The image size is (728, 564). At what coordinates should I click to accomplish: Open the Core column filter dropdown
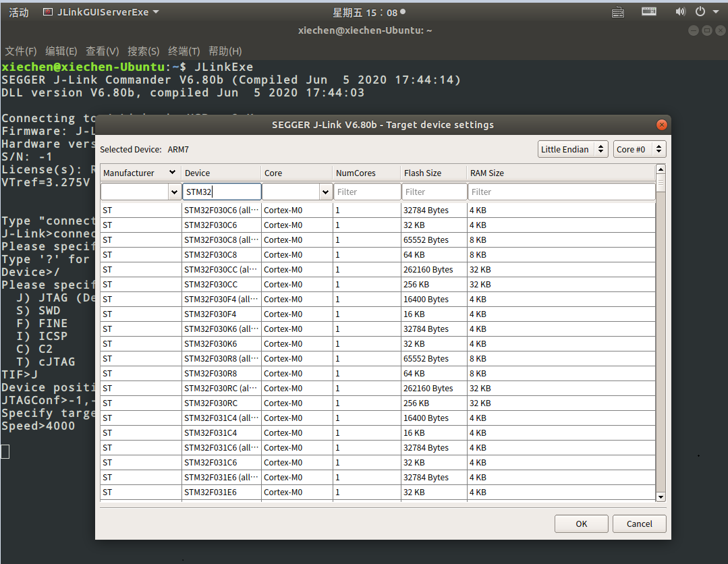pyautogui.click(x=325, y=192)
